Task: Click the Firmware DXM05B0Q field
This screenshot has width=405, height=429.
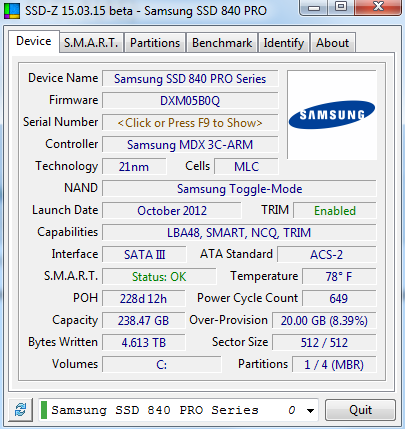Action: click(190, 101)
